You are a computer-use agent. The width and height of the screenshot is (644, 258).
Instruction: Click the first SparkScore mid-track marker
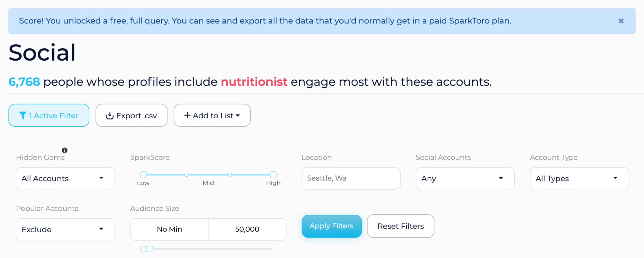[x=186, y=175]
